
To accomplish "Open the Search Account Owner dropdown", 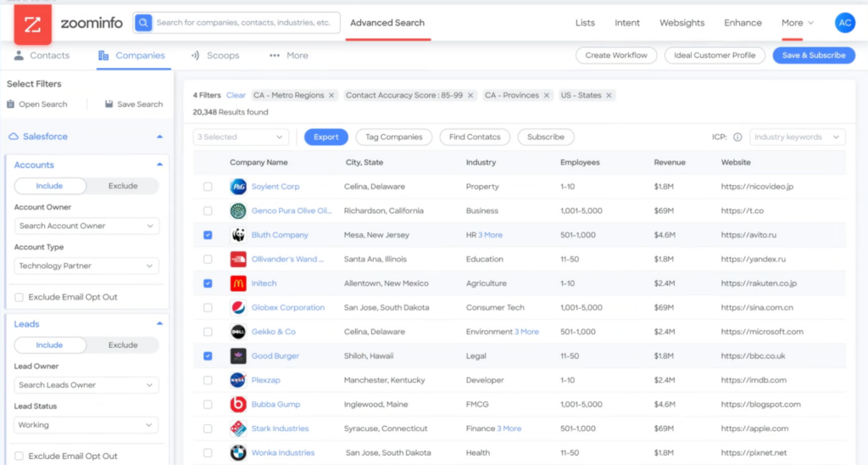I will coord(86,226).
